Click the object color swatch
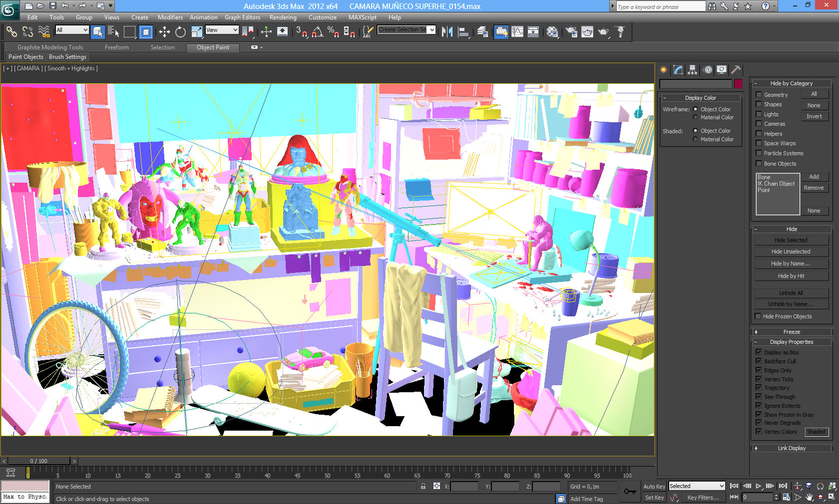839x504 pixels. click(x=738, y=84)
